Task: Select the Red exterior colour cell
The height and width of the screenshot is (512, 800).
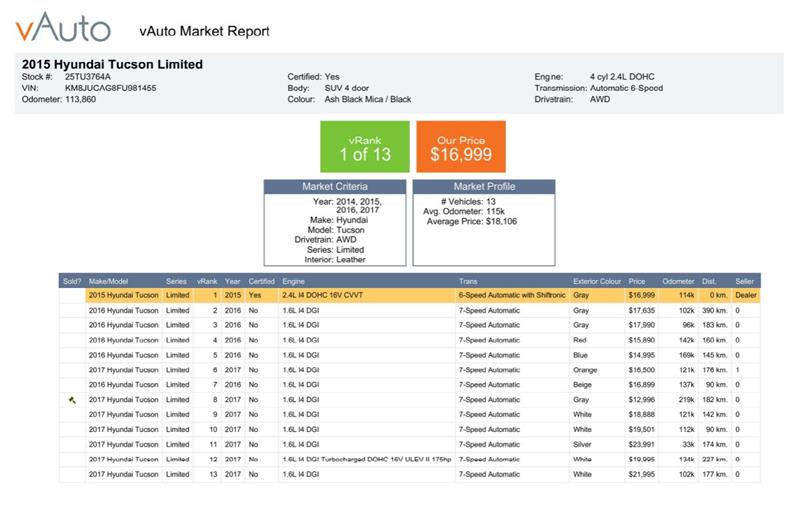Action: pos(580,340)
